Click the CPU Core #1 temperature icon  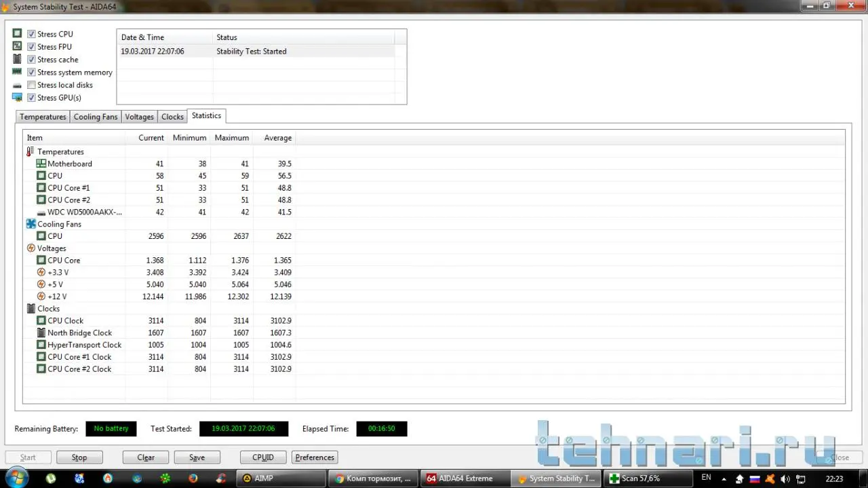coord(41,188)
